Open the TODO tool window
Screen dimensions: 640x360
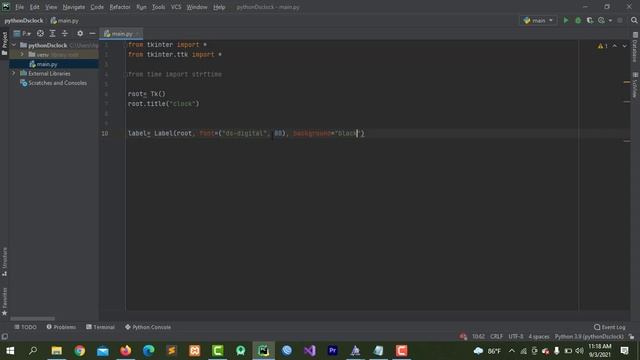[25, 327]
